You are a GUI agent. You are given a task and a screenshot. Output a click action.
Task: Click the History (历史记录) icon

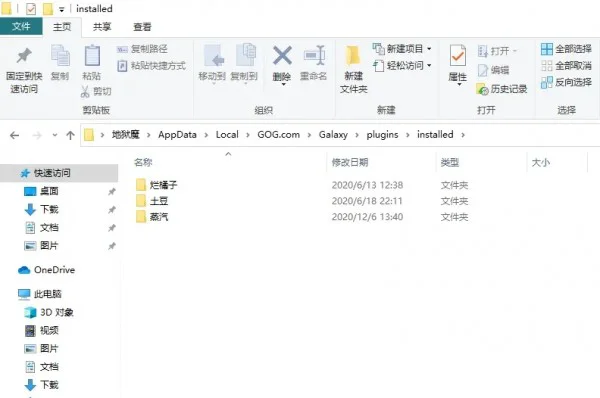click(483, 89)
